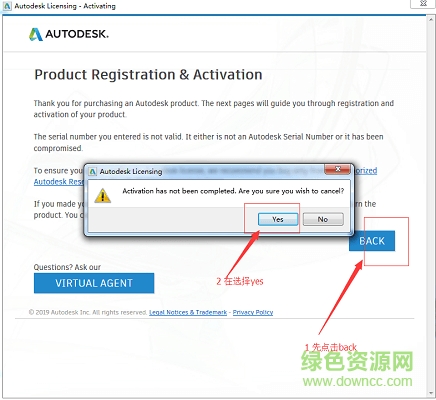436x400 pixels.
Task: Click the Autodesk Licensing dialog title bar
Action: pos(207,171)
